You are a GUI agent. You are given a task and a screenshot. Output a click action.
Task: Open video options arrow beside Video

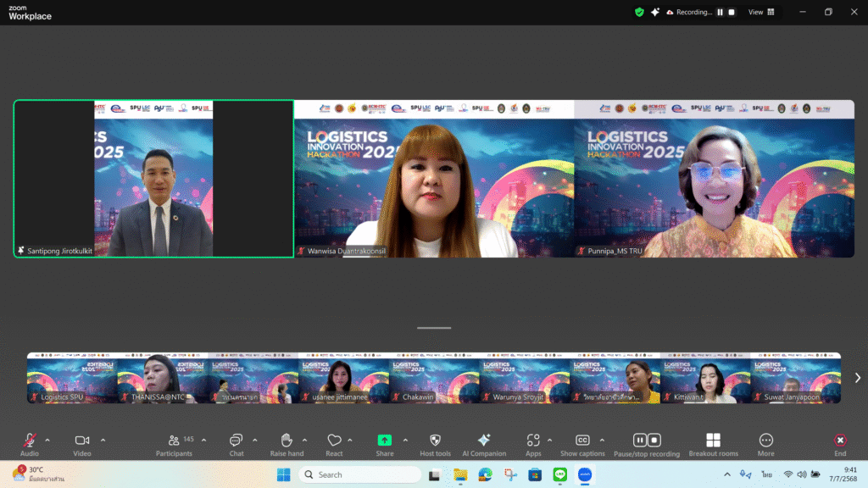pos(103,441)
